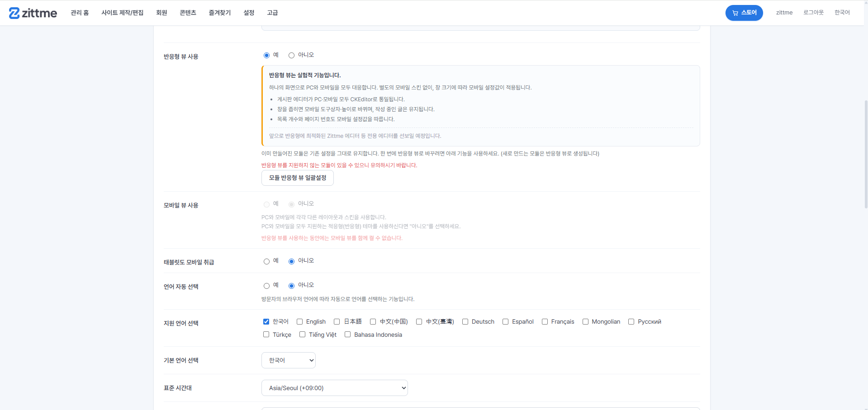This screenshot has width=868, height=410.
Task: Click the 로그아웃 link
Action: [x=813, y=13]
